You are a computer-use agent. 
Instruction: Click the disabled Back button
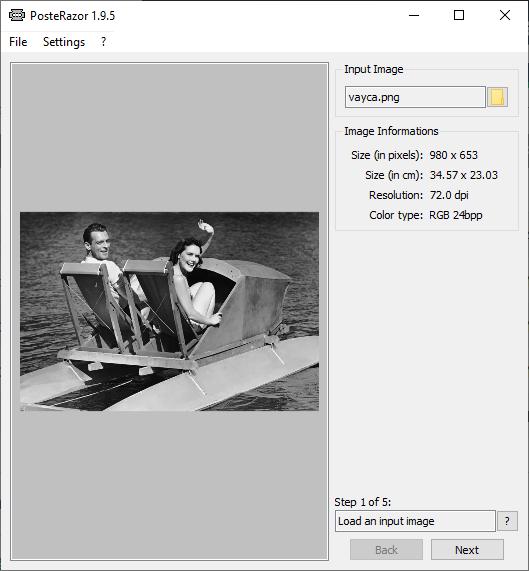click(386, 550)
